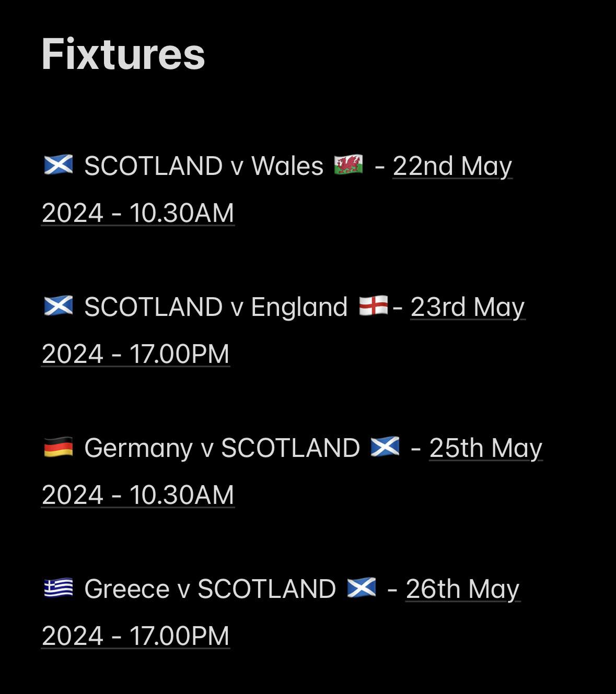Tap the Germany flag emoji
The image size is (616, 694).
(x=59, y=447)
